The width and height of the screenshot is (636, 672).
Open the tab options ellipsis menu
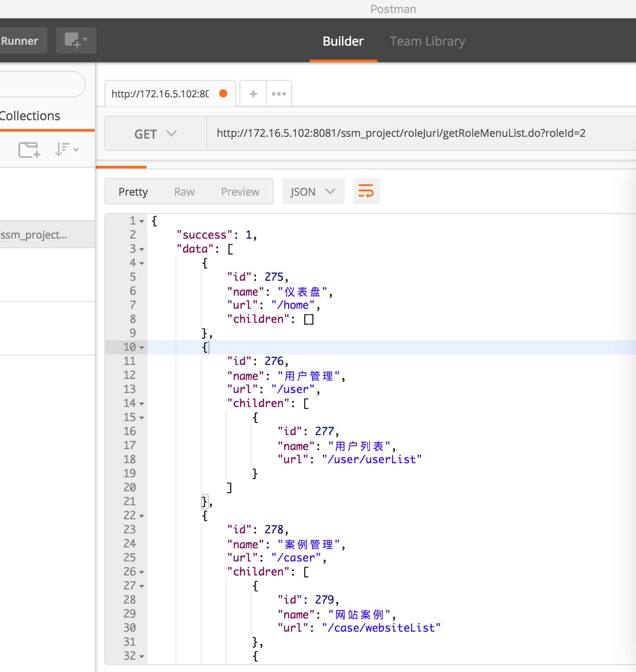(279, 93)
